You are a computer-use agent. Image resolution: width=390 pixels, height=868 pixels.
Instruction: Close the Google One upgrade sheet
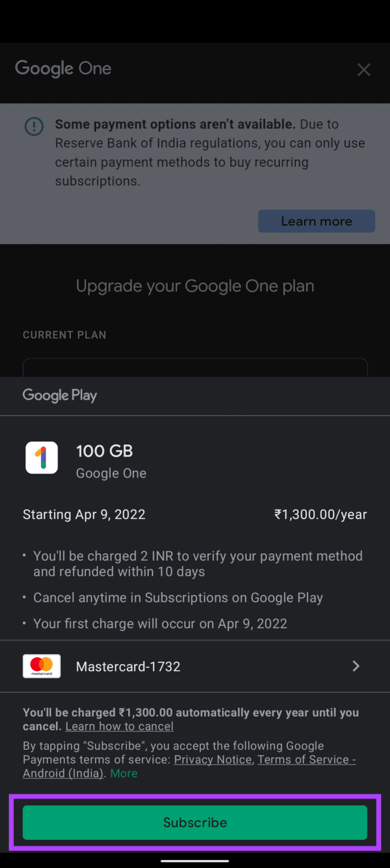pyautogui.click(x=363, y=70)
